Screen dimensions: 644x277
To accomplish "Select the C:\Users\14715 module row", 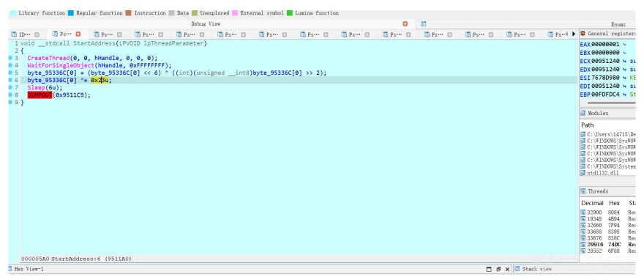I will click(608, 134).
